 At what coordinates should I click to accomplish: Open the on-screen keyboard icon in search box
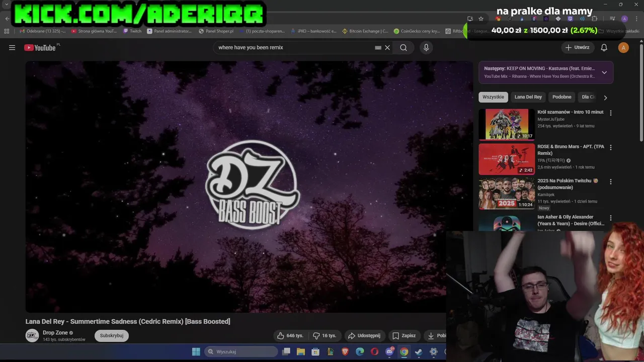pyautogui.click(x=378, y=48)
